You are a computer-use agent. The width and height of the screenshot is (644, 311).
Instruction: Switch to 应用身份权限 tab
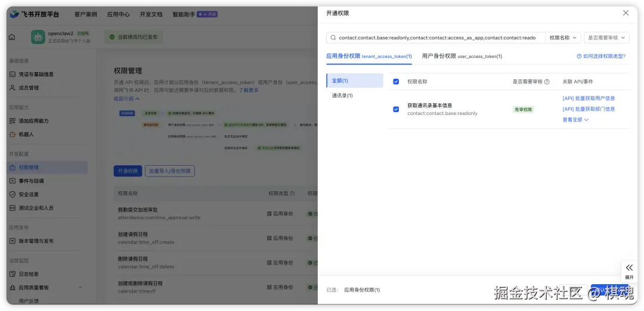(369, 56)
